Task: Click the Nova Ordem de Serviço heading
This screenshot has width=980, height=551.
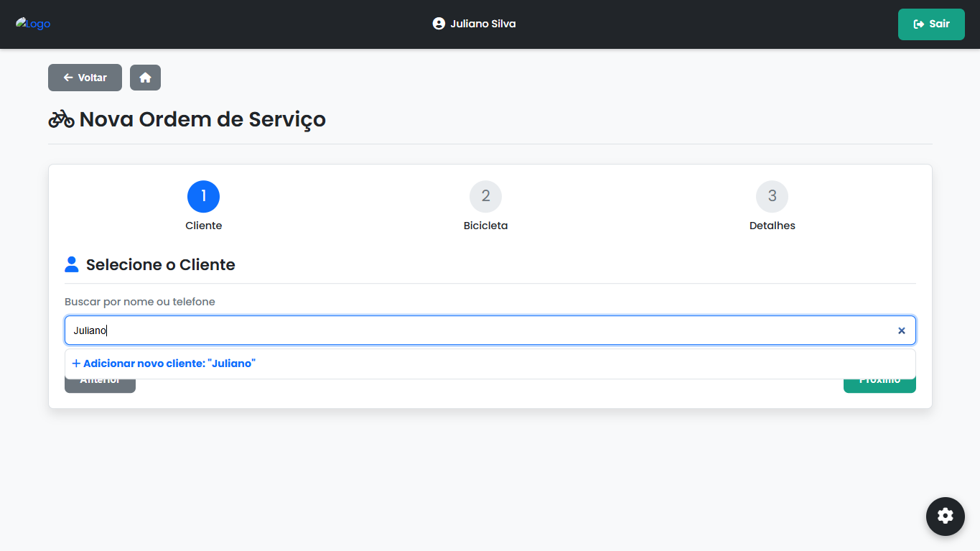Action: tap(202, 119)
